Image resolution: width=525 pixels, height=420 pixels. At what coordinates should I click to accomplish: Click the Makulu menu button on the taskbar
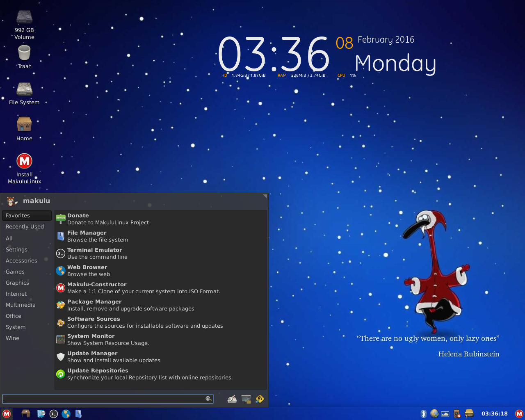coord(7,414)
